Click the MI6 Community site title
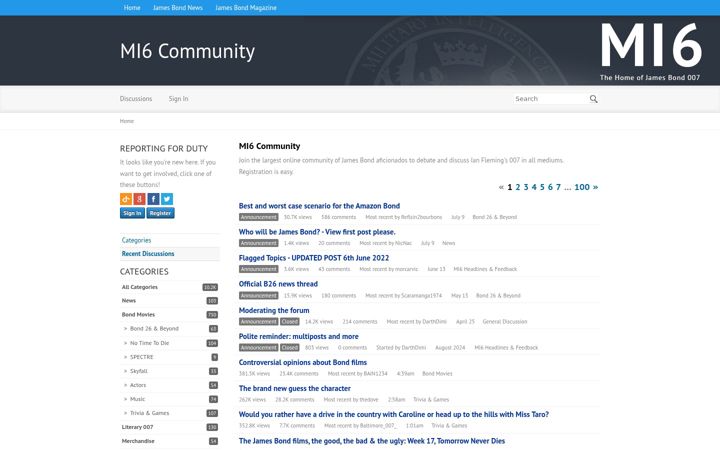 pos(187,51)
